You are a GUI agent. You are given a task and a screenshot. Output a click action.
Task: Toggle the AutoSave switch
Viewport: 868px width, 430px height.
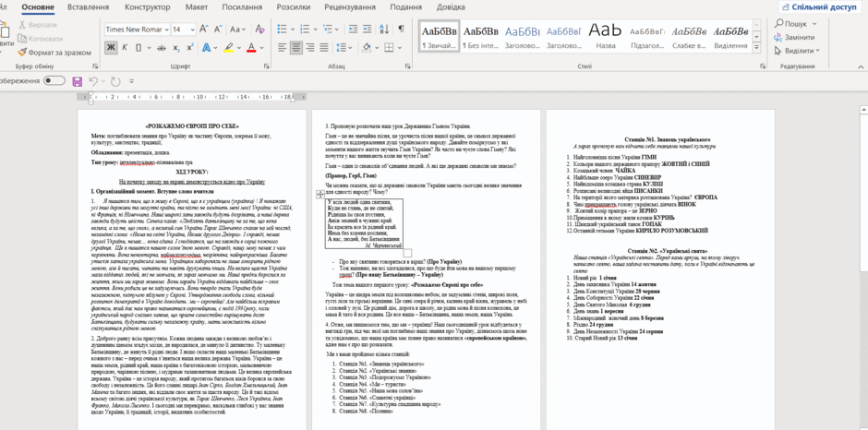(x=54, y=81)
